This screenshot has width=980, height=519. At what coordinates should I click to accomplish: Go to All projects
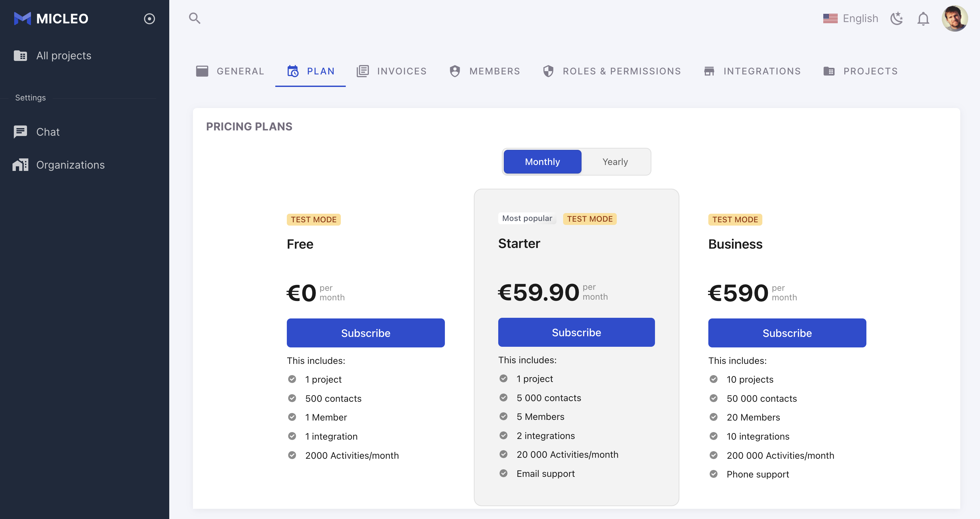point(64,56)
